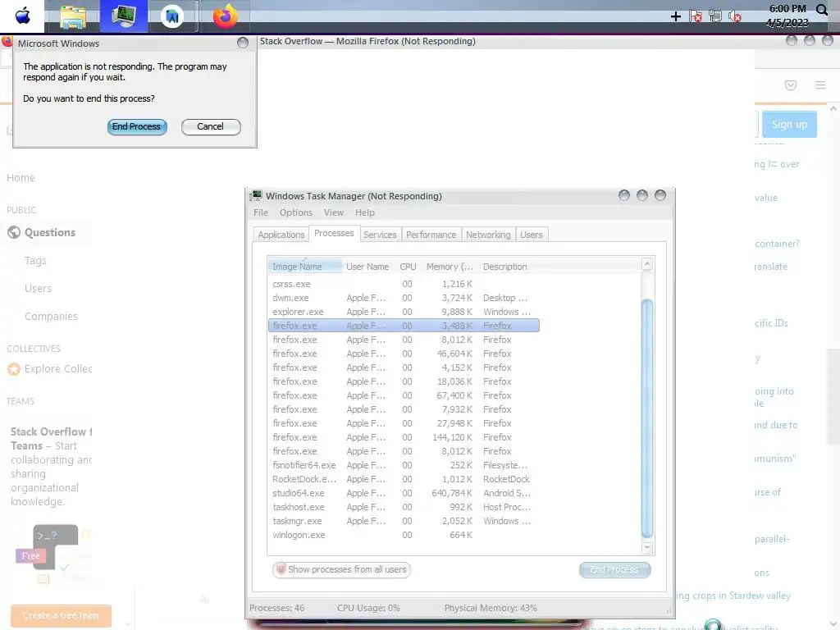Switch to the Performance tab
840x630 pixels.
pos(431,235)
